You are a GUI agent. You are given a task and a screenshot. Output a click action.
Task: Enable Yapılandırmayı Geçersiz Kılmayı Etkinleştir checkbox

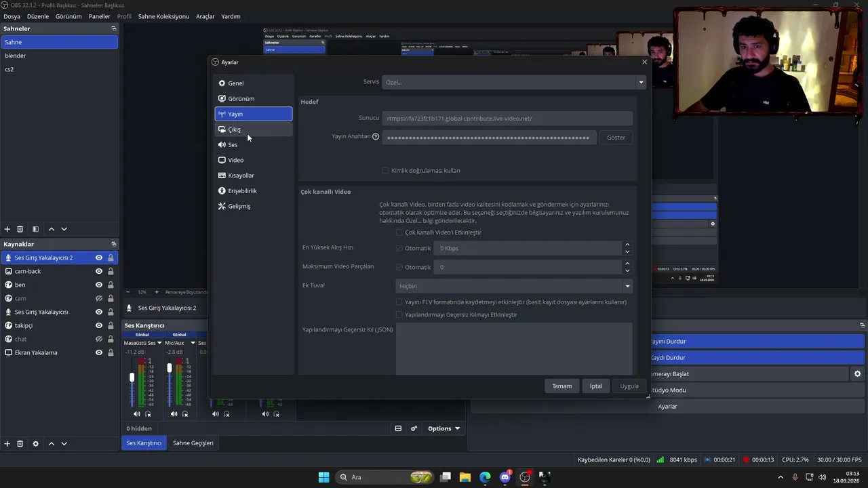click(399, 314)
